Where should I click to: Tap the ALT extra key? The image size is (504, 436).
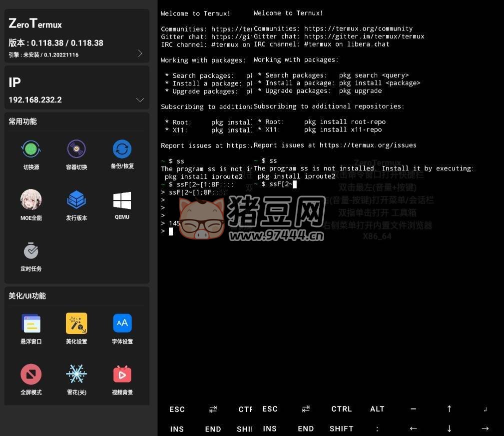click(377, 409)
